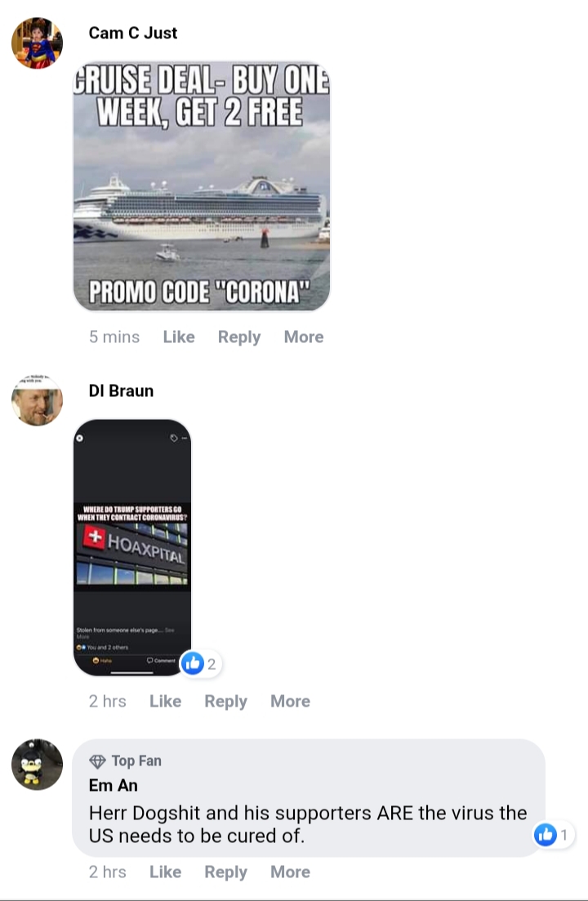Reply to DI Braun's comment
The width and height of the screenshot is (588, 901).
[225, 701]
